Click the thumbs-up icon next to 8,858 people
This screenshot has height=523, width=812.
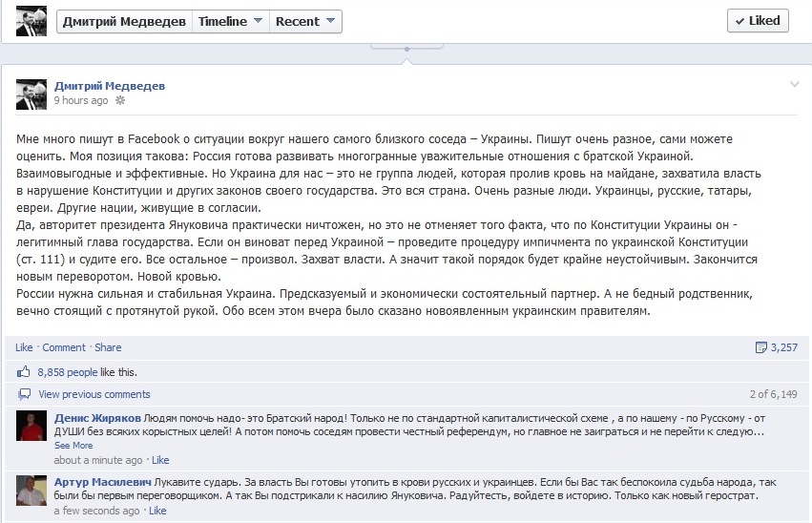coord(24,372)
